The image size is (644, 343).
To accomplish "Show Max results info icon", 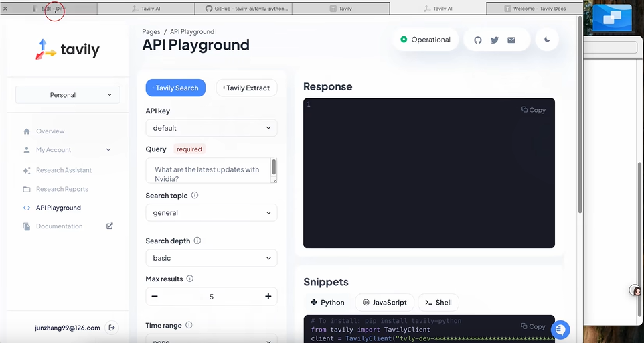I will pyautogui.click(x=189, y=279).
